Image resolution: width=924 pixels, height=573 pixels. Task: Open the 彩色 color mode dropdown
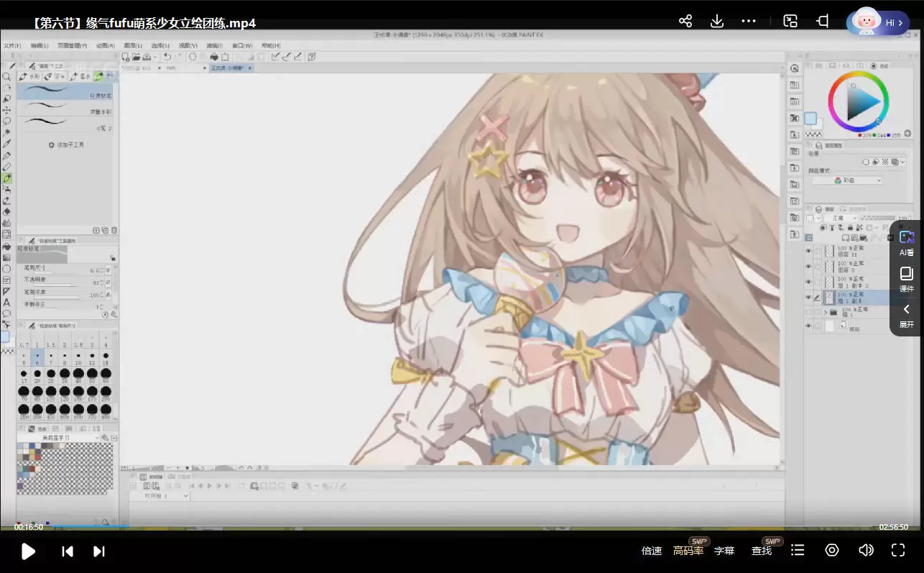pyautogui.click(x=847, y=180)
